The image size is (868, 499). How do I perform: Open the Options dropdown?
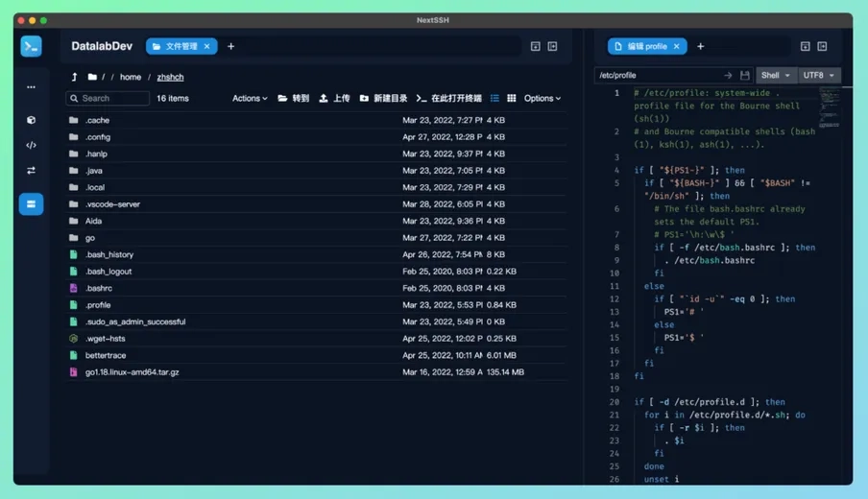542,98
